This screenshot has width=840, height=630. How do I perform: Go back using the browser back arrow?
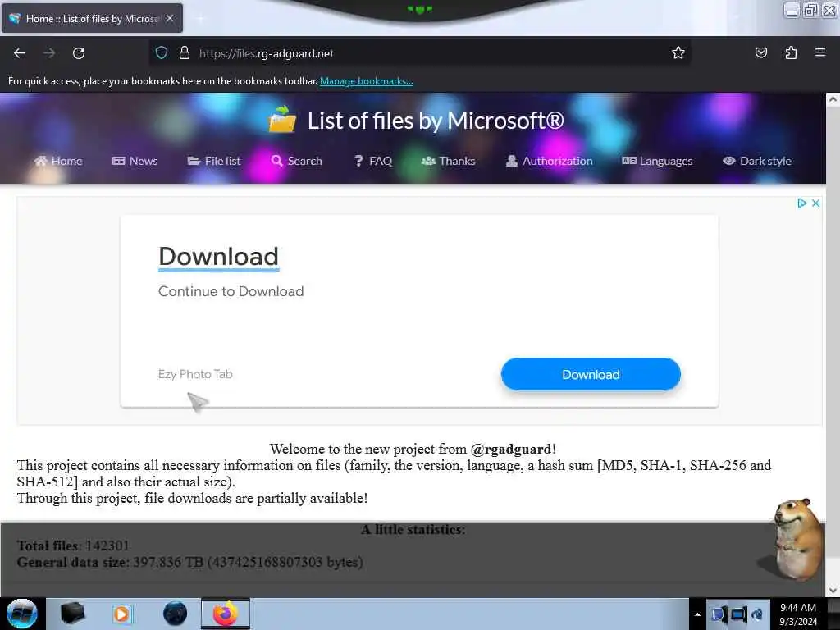[x=20, y=53]
